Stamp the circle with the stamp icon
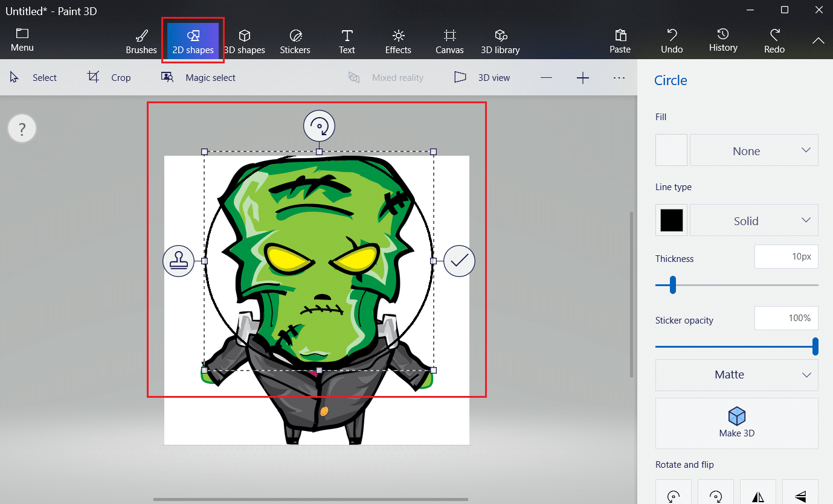 [178, 261]
